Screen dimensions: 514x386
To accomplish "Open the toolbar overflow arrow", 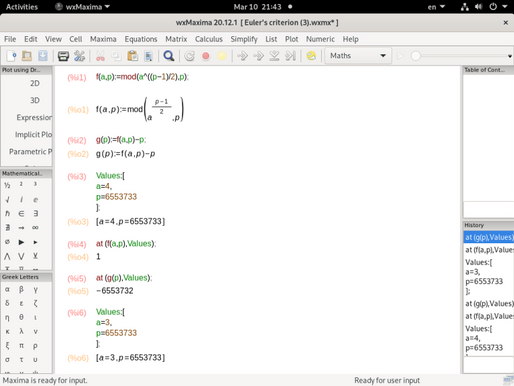I will coord(510,56).
